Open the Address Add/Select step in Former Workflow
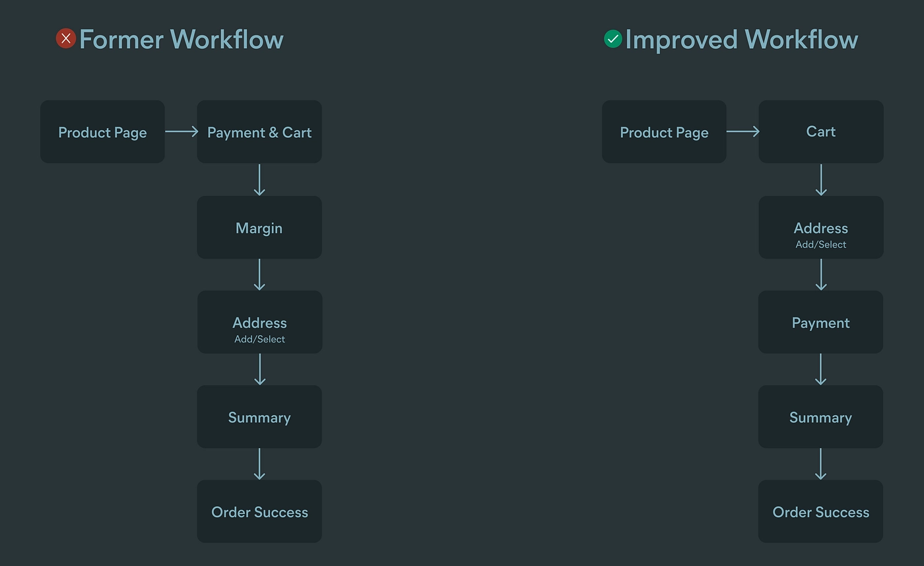The image size is (924, 566). [259, 322]
